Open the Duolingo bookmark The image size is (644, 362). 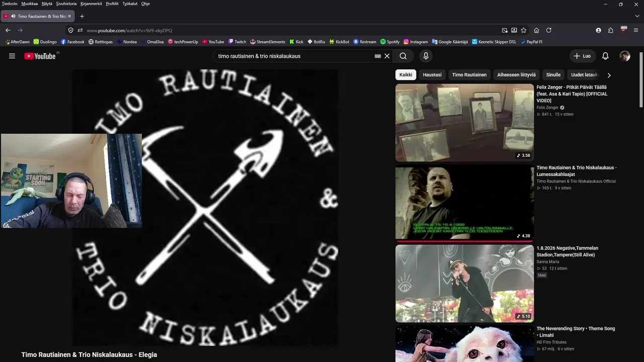point(45,42)
